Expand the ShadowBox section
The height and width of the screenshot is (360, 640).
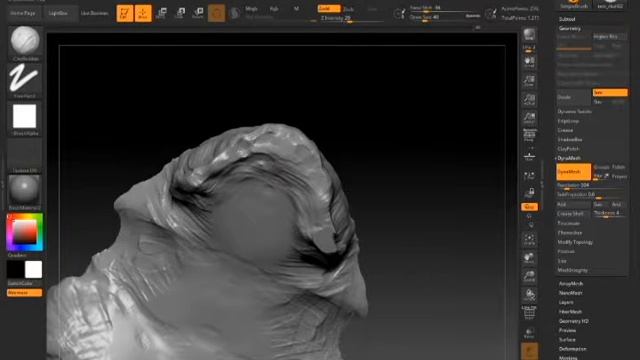[570, 140]
